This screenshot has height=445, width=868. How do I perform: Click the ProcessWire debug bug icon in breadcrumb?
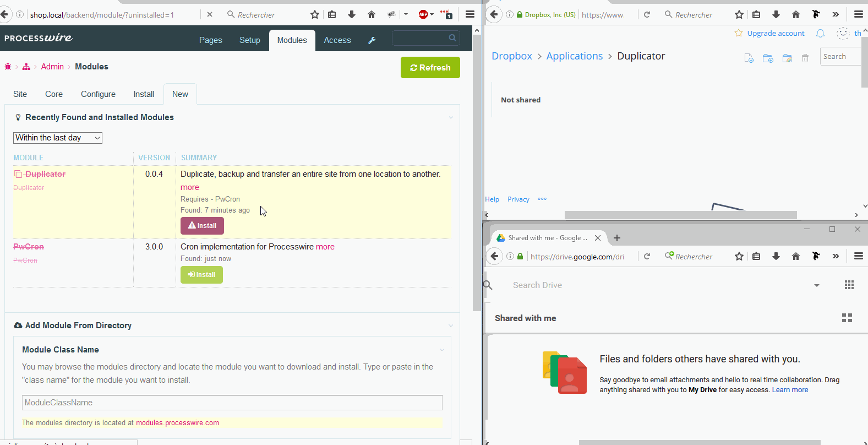8,67
